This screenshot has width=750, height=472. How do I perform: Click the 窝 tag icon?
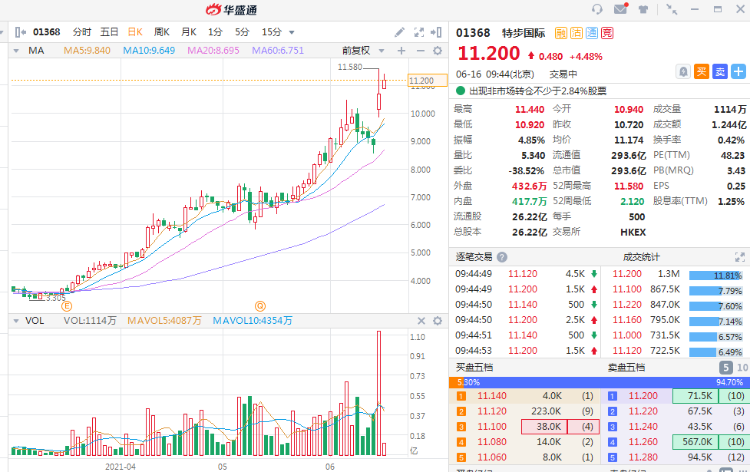pos(607,33)
